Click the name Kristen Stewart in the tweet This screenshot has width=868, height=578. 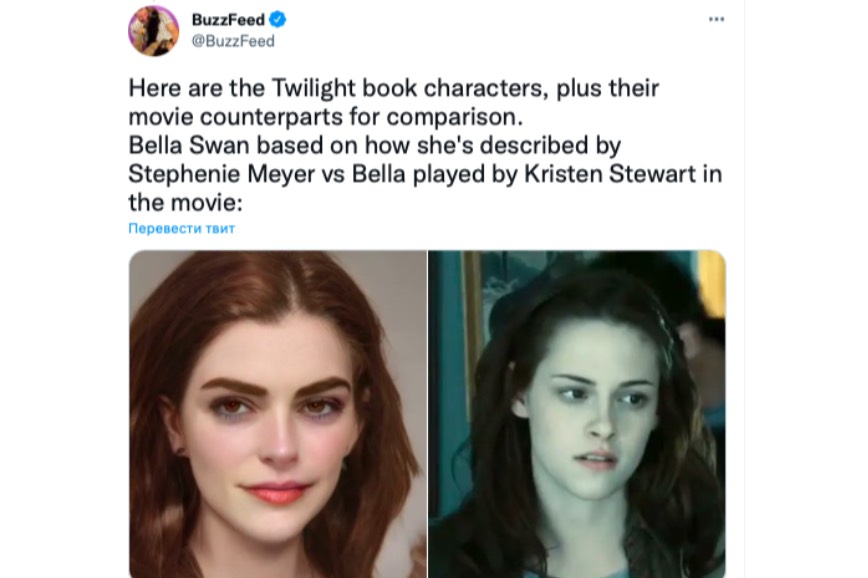[x=609, y=174]
